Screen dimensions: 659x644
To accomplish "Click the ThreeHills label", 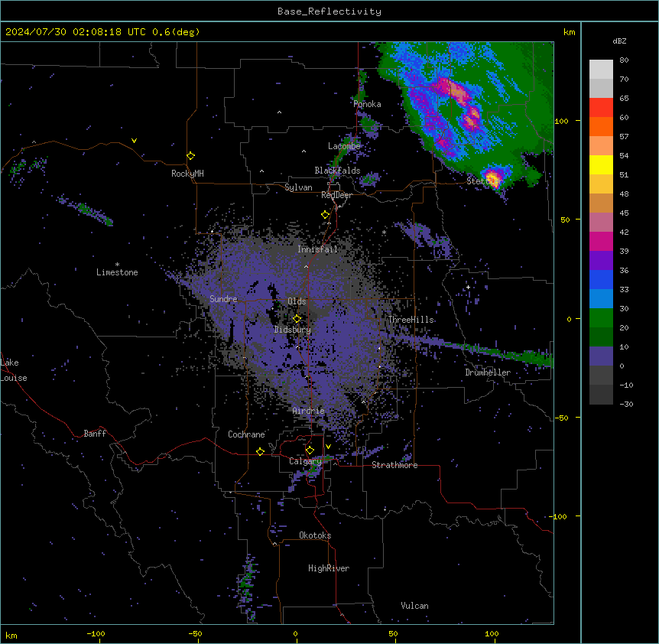I will pyautogui.click(x=411, y=320).
